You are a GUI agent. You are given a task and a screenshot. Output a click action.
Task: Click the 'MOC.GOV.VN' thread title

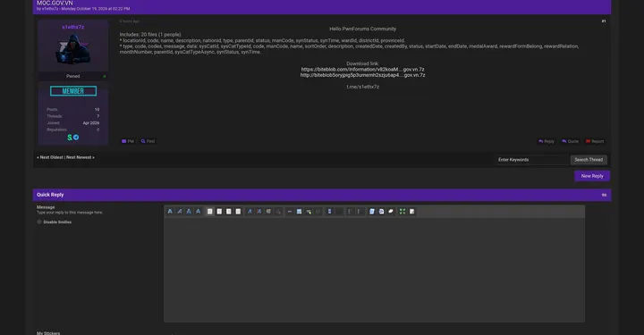[55, 3]
